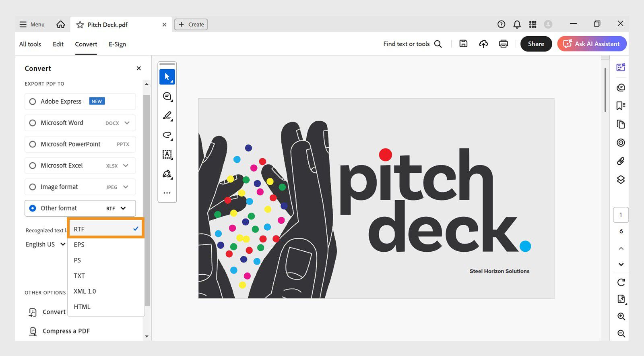
Task: Switch to the E-Sign tab
Action: pos(117,44)
